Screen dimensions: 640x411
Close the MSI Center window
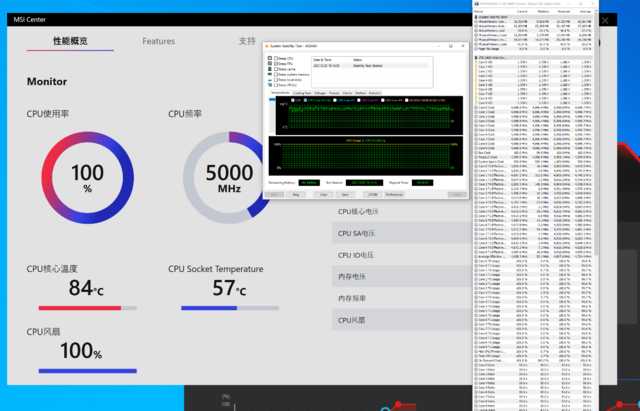click(x=605, y=20)
